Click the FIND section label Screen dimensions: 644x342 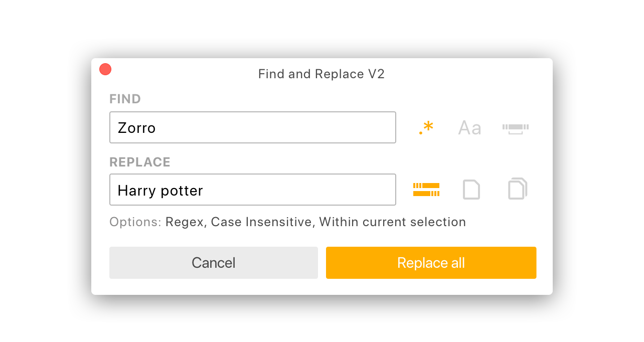(x=125, y=99)
